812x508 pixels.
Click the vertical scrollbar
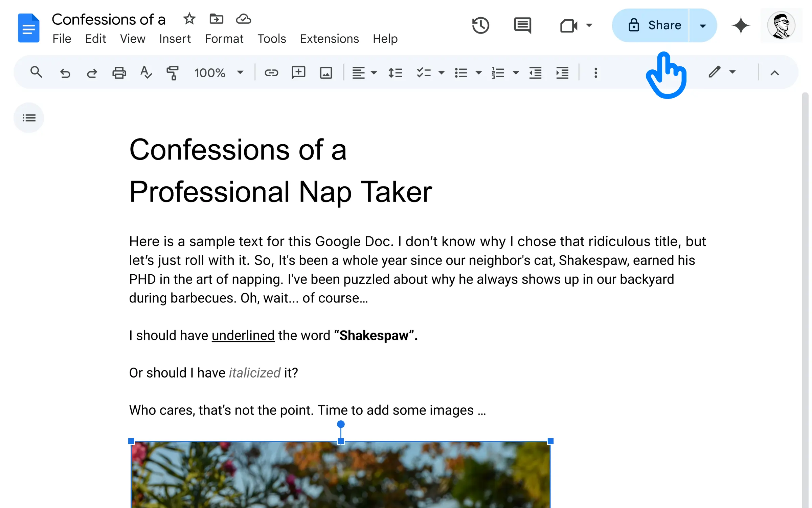coord(805,300)
